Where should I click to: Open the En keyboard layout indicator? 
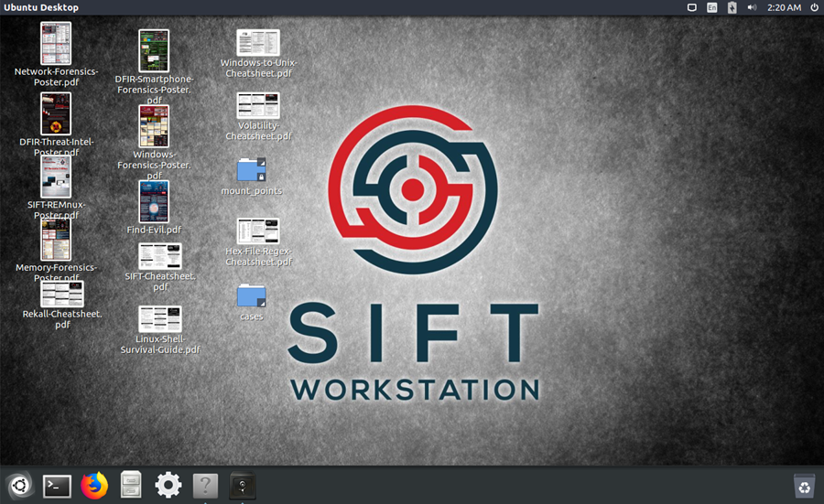point(712,7)
